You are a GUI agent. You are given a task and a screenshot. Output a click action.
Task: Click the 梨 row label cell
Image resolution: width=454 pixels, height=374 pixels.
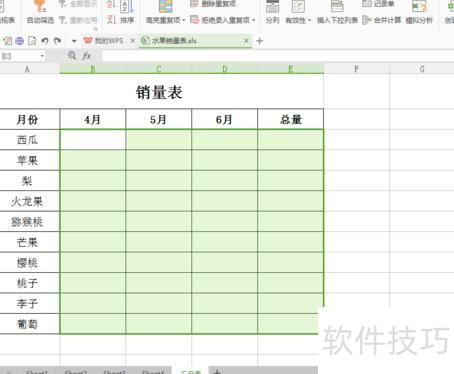29,181
